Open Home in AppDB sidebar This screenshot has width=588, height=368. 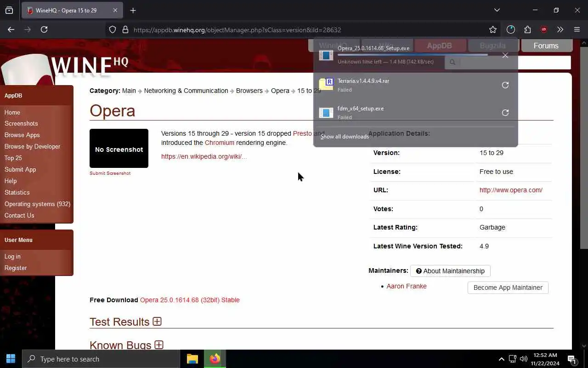coord(12,112)
